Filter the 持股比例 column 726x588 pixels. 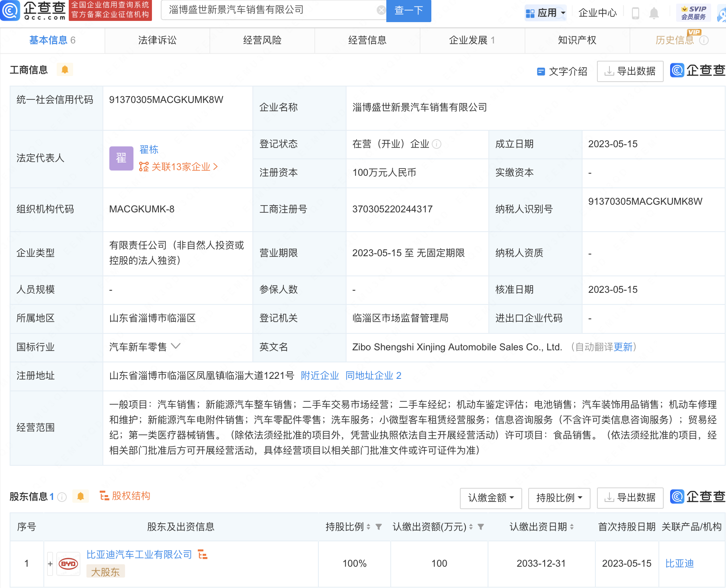coord(378,527)
